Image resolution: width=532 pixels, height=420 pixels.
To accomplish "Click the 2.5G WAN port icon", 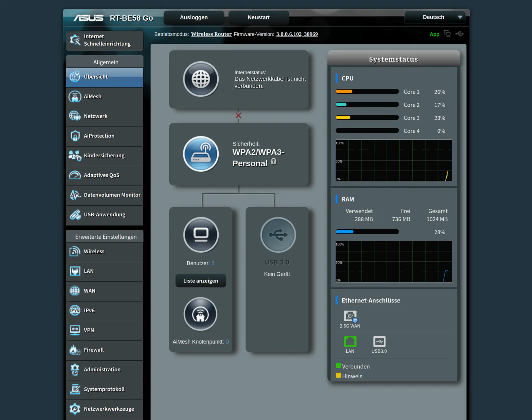I will click(350, 316).
